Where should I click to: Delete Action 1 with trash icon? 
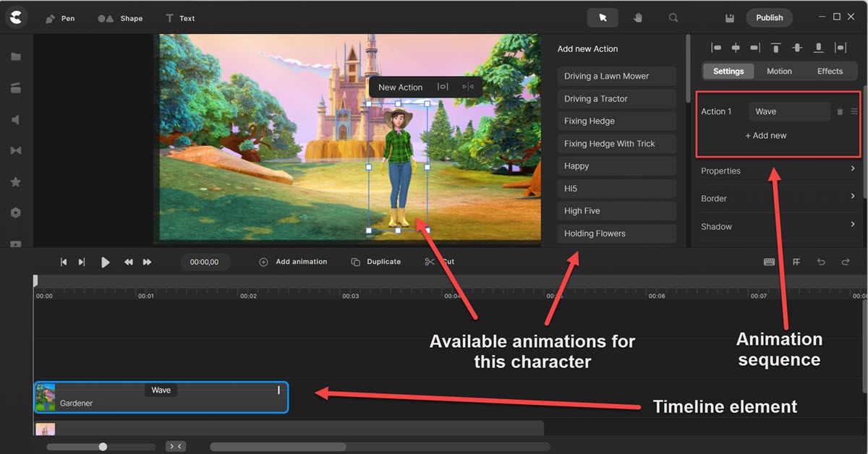840,112
